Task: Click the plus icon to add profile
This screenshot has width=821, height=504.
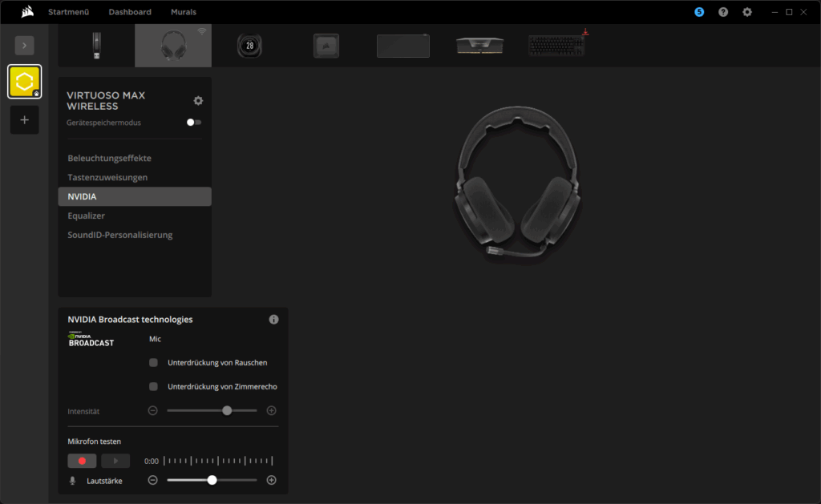Action: 24,120
